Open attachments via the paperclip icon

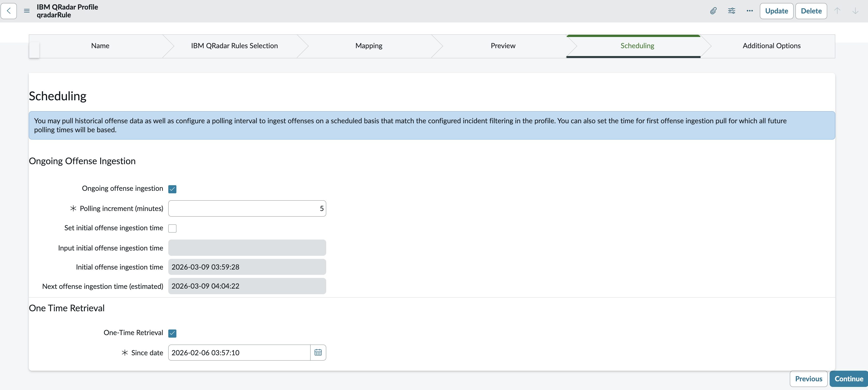[x=713, y=11]
